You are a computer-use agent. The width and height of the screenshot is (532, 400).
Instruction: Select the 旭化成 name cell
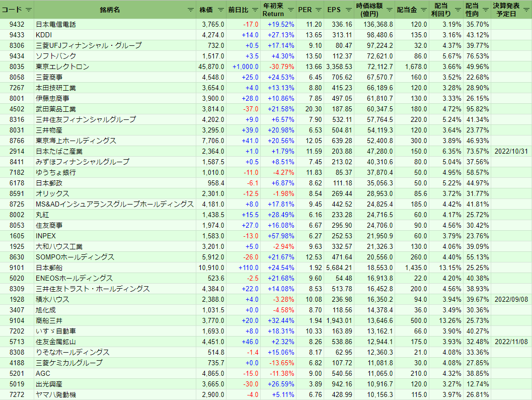(x=115, y=310)
